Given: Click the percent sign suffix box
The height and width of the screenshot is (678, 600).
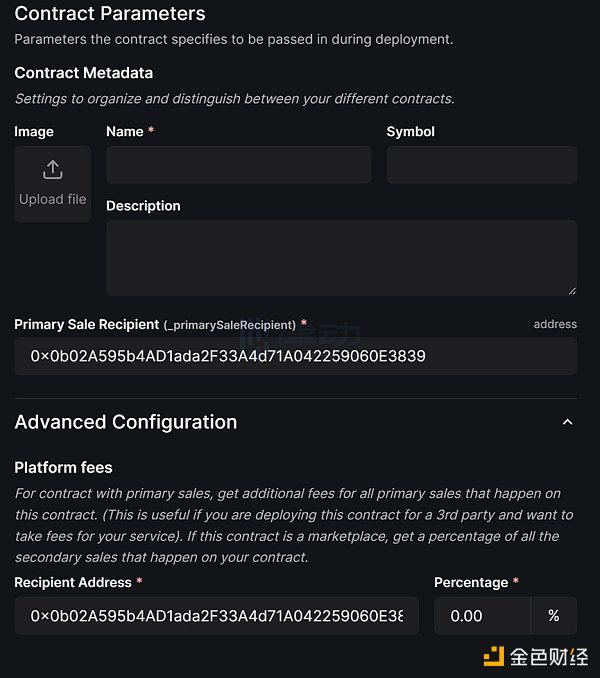Looking at the screenshot, I should (553, 616).
